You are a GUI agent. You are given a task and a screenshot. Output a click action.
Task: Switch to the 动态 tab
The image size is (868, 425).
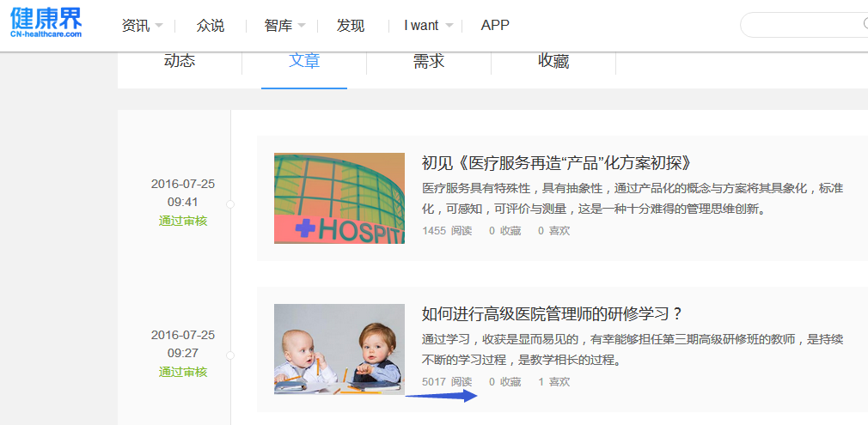click(180, 61)
